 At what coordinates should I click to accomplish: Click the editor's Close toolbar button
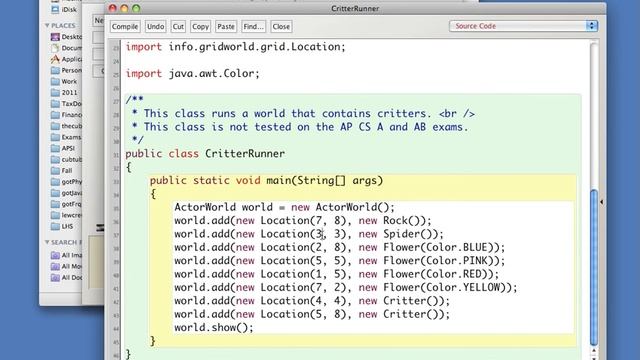[281, 27]
